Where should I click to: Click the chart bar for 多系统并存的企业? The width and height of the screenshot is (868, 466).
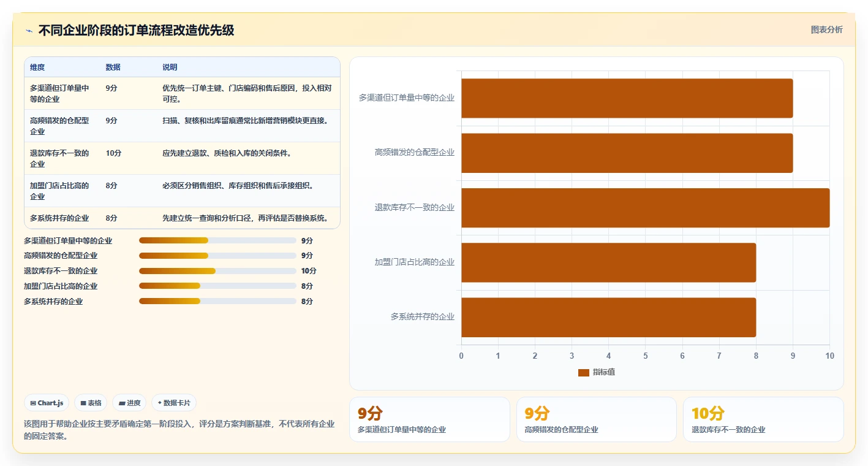point(608,317)
